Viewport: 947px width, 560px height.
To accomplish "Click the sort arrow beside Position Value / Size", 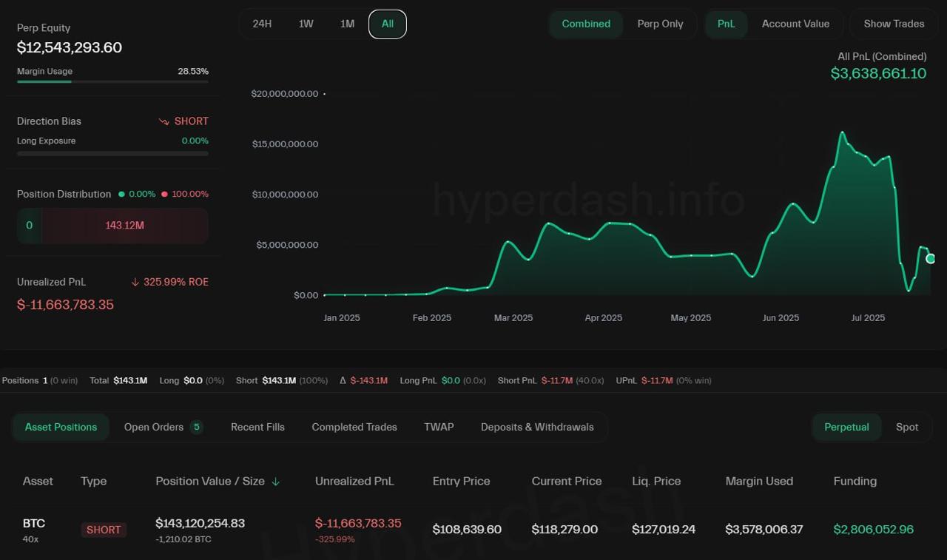I will tap(276, 482).
